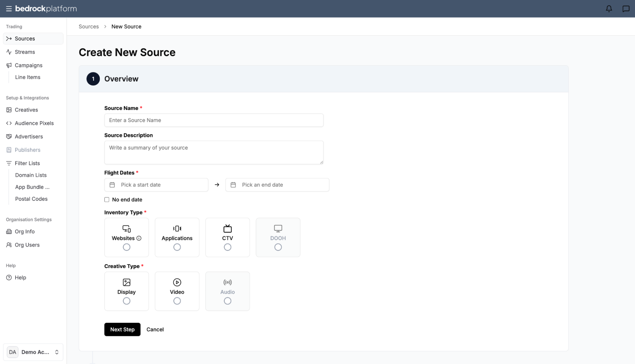Screen dimensions: 635x364
Task: Click the Next Step button
Action: pyautogui.click(x=122, y=330)
